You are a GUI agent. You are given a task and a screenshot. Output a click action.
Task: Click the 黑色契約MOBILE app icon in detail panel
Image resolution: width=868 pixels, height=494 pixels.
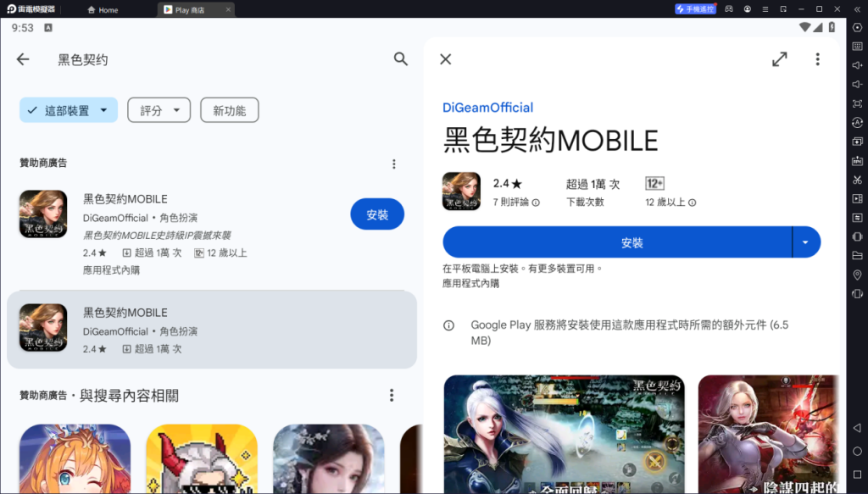pyautogui.click(x=461, y=191)
